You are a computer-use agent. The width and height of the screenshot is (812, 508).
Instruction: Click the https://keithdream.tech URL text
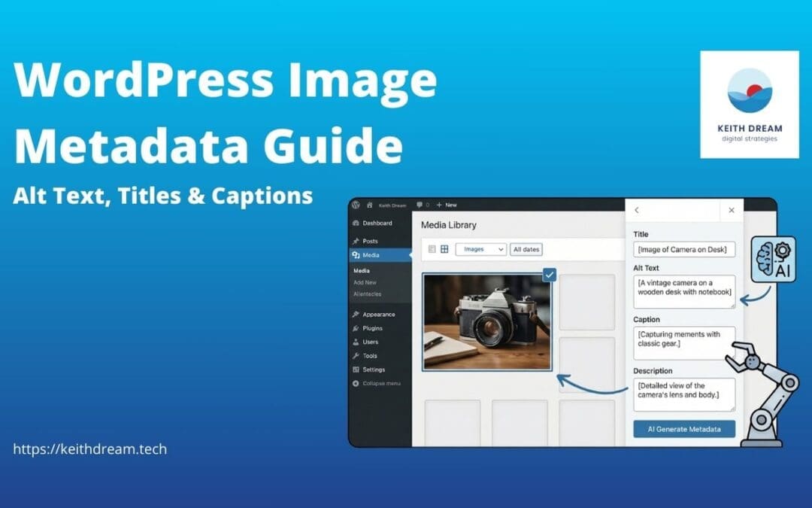point(90,449)
